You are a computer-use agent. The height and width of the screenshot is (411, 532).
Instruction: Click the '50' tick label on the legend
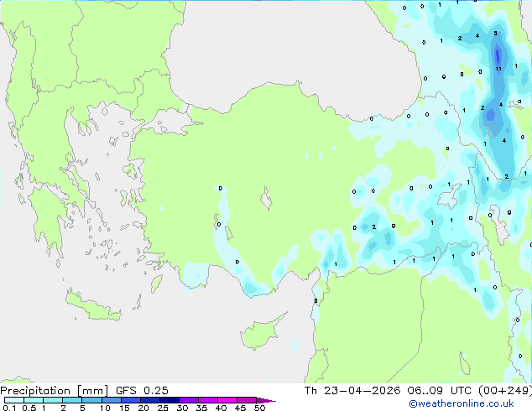tap(259, 408)
